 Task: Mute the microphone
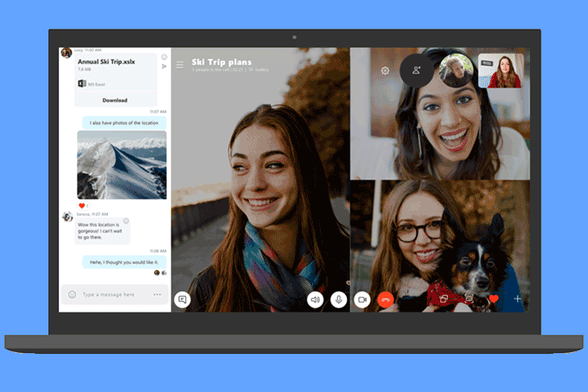339,299
